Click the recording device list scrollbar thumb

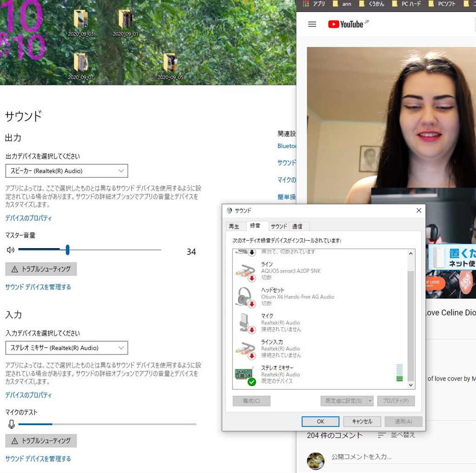tap(411, 326)
